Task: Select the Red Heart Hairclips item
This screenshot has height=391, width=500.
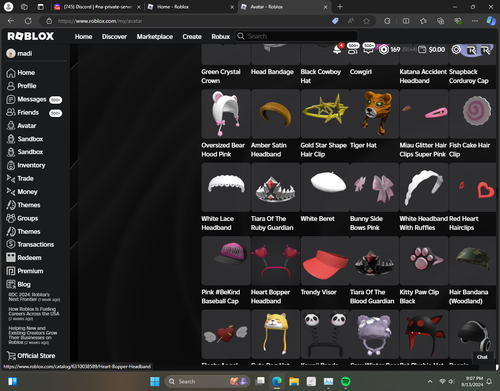Action: tap(473, 187)
